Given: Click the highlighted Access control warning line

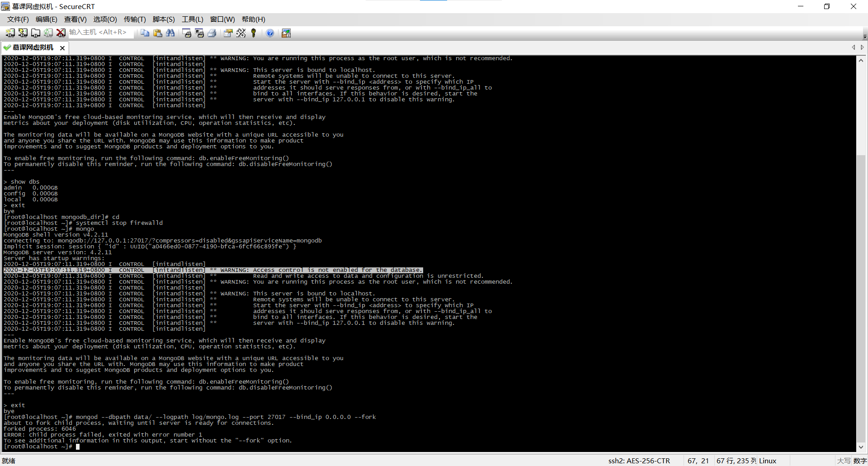Looking at the screenshot, I should [213, 270].
